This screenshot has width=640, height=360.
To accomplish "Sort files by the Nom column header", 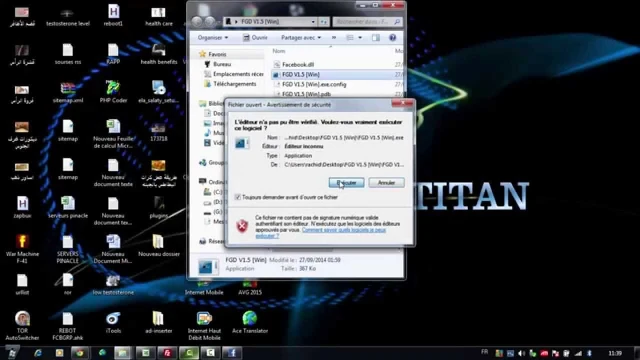I will pyautogui.click(x=279, y=51).
